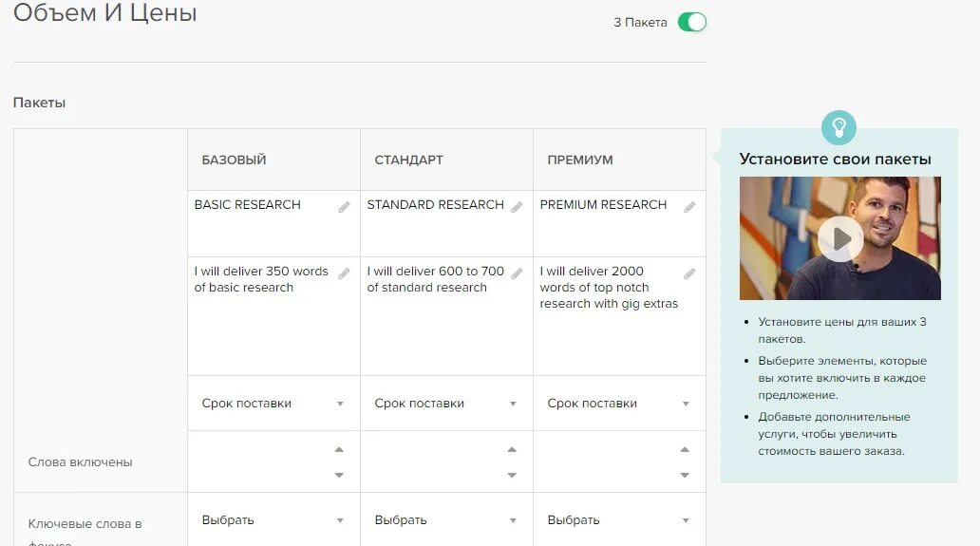Open Выбрать keyword dropdown in Стандарт column

coord(446,519)
